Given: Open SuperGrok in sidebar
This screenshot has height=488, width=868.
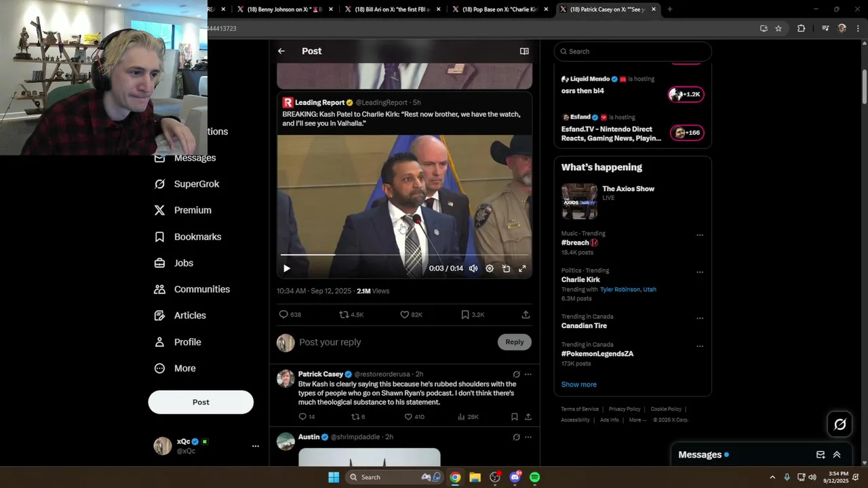Looking at the screenshot, I should [186, 184].
